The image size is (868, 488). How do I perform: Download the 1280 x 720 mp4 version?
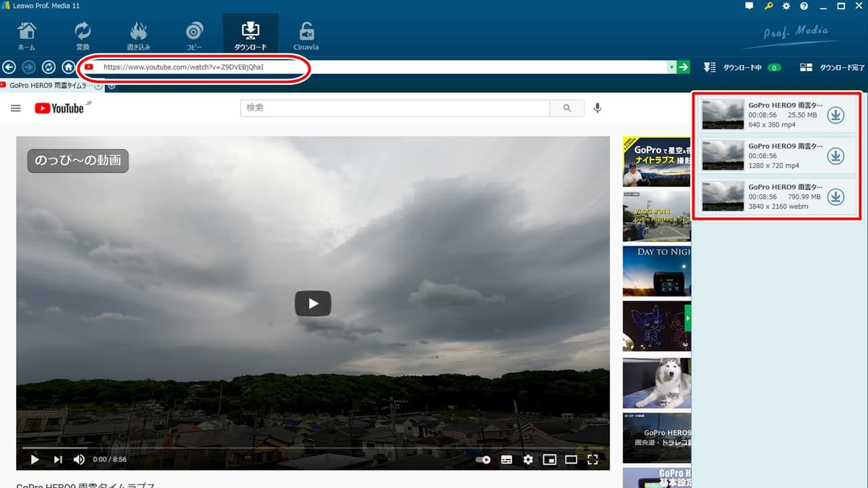coord(836,156)
